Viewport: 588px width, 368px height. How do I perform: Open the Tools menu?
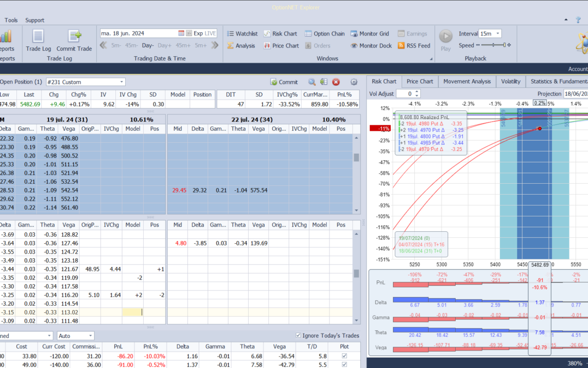11,20
